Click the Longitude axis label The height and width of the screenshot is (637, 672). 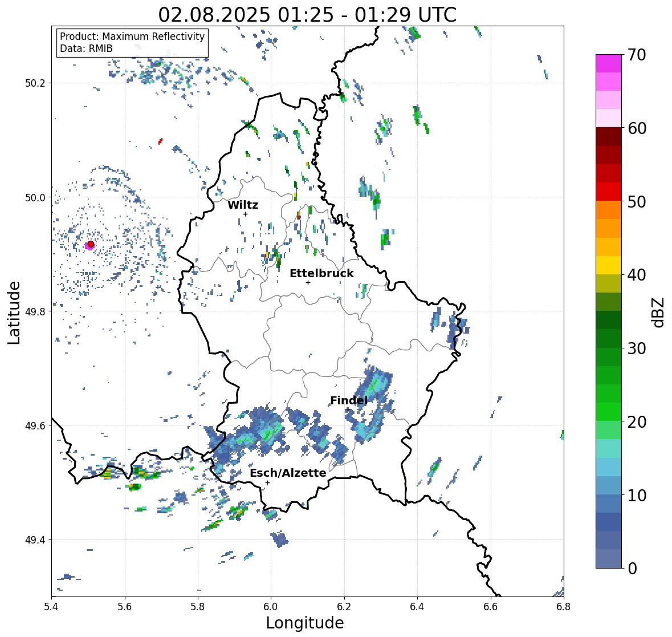305,622
